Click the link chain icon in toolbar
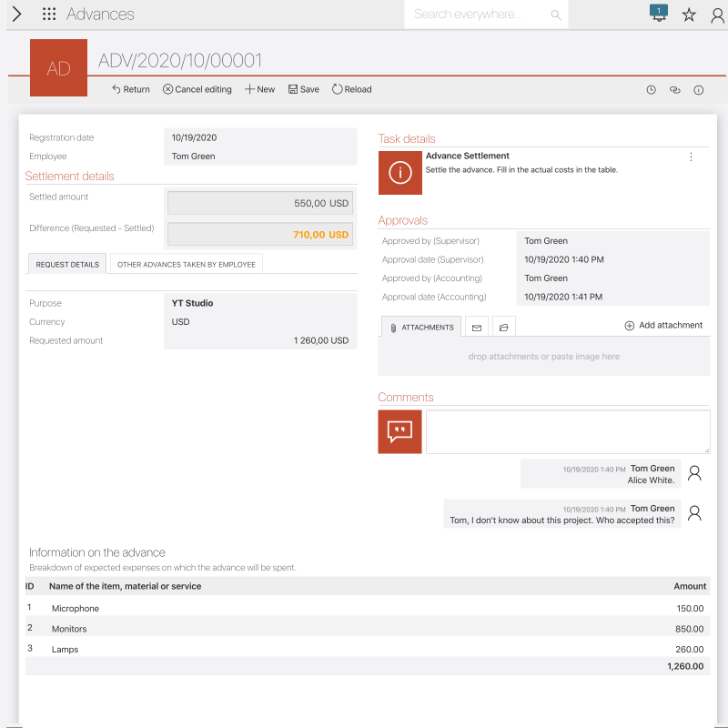This screenshot has height=728, width=728. point(674,90)
